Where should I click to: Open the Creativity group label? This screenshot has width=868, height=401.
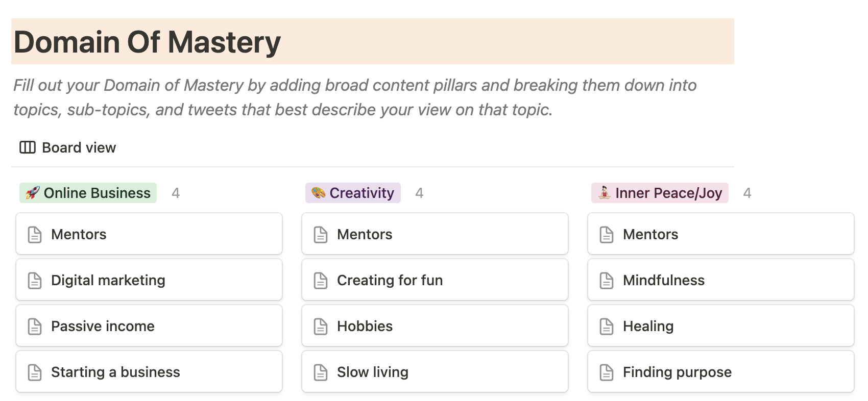(x=353, y=193)
